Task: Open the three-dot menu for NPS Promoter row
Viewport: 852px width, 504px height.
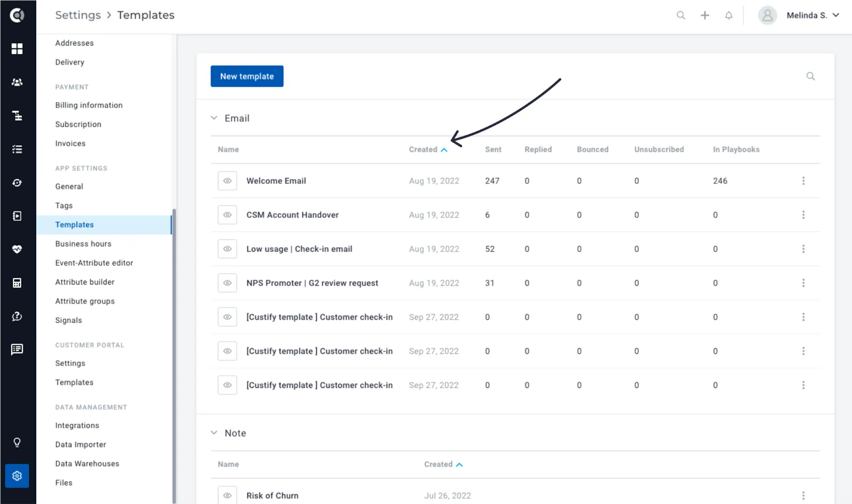Action: (803, 283)
